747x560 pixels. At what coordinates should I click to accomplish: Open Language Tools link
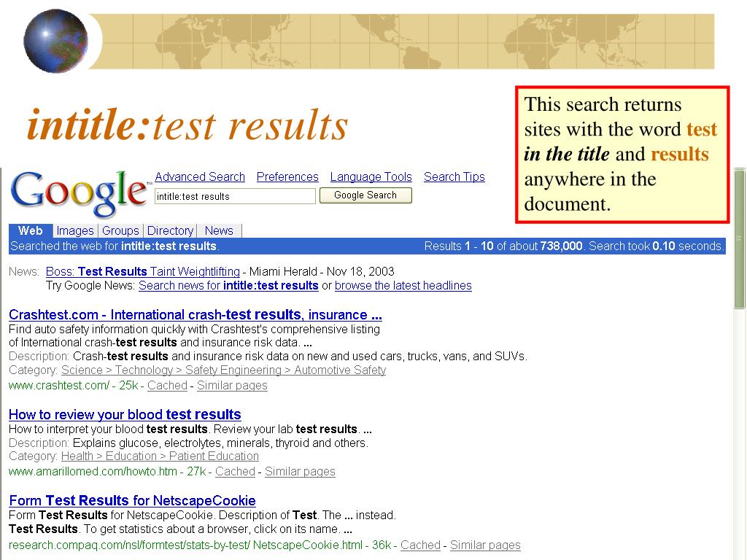pyautogui.click(x=371, y=176)
